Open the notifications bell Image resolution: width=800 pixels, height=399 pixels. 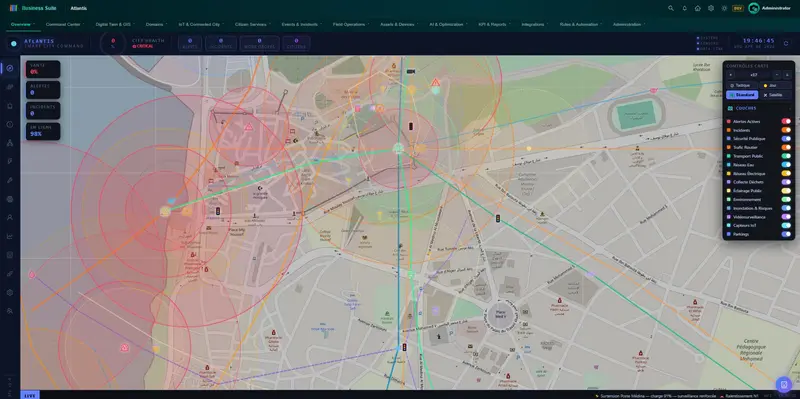(x=684, y=8)
